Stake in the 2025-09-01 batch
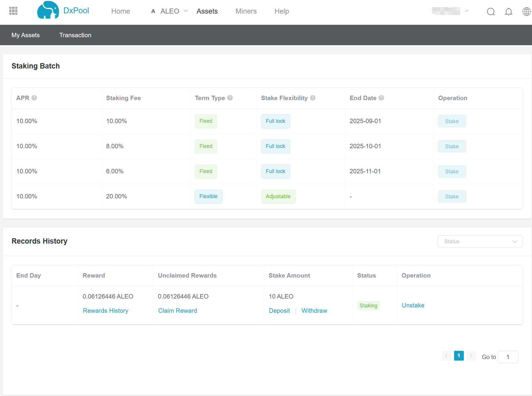Image resolution: width=532 pixels, height=396 pixels. click(x=452, y=121)
